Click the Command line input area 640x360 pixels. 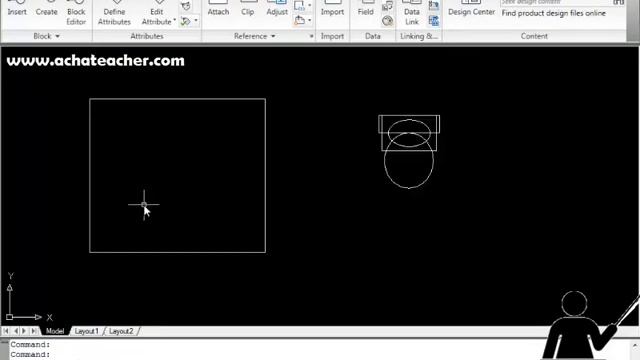278,354
